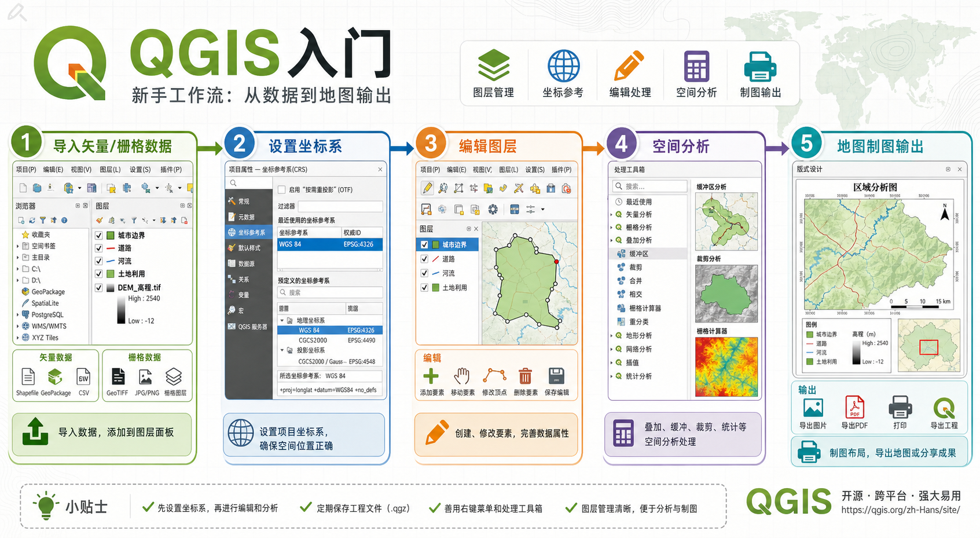Click the 添加要素 green plus icon
This screenshot has width=980, height=538.
point(431,376)
